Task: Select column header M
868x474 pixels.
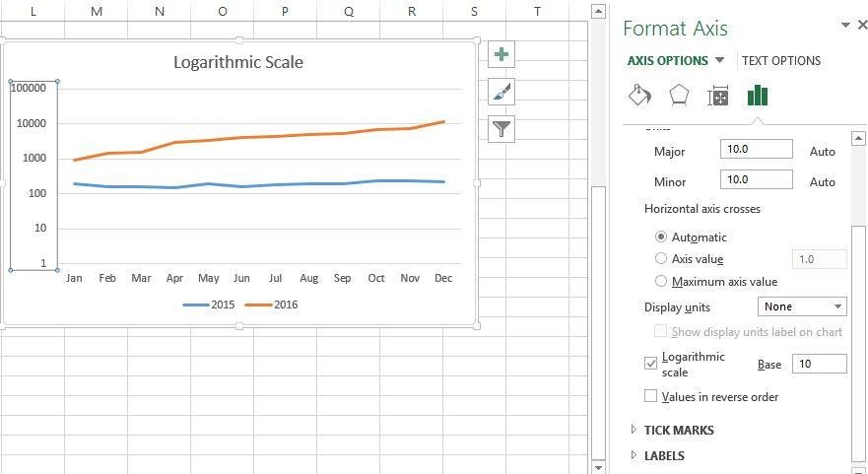Action: click(x=97, y=11)
